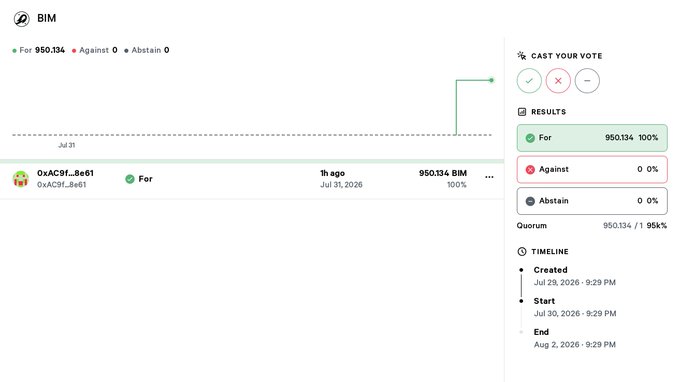
Task: Click the green For check icon in results
Action: [x=530, y=138]
